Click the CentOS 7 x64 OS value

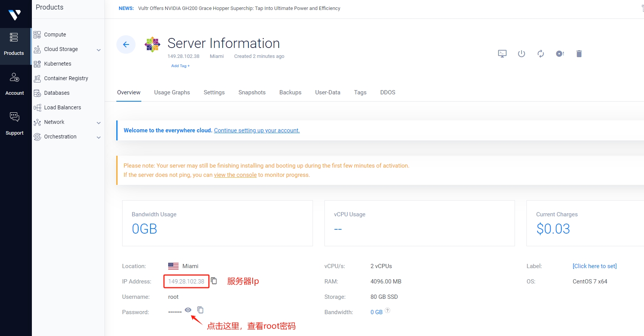coord(590,282)
